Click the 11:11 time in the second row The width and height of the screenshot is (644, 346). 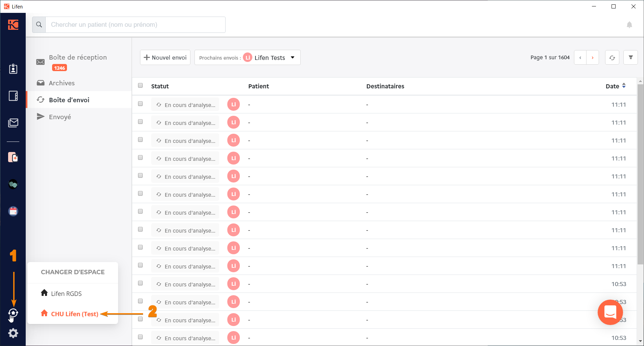pyautogui.click(x=619, y=123)
